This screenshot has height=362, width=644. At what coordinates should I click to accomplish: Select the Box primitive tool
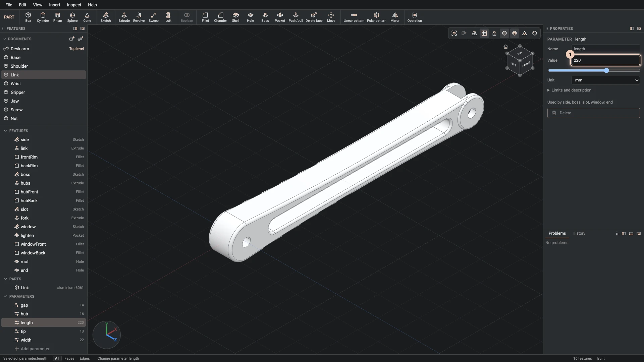click(x=28, y=17)
